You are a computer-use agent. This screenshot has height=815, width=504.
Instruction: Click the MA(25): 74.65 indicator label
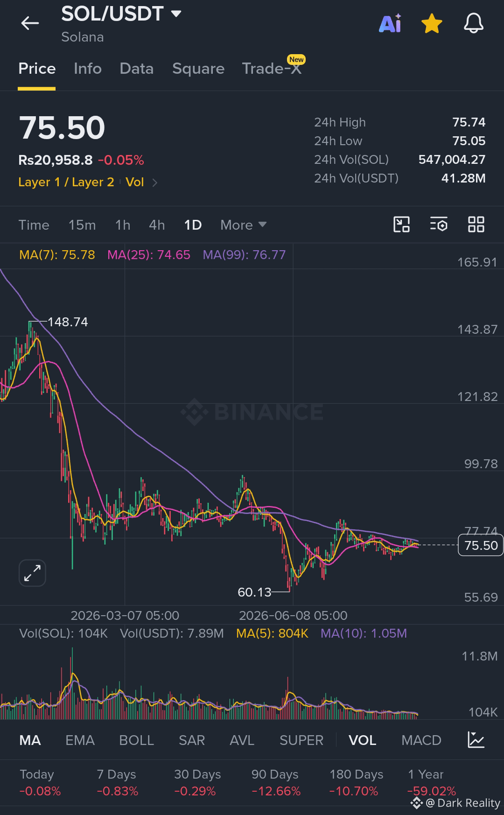149,255
